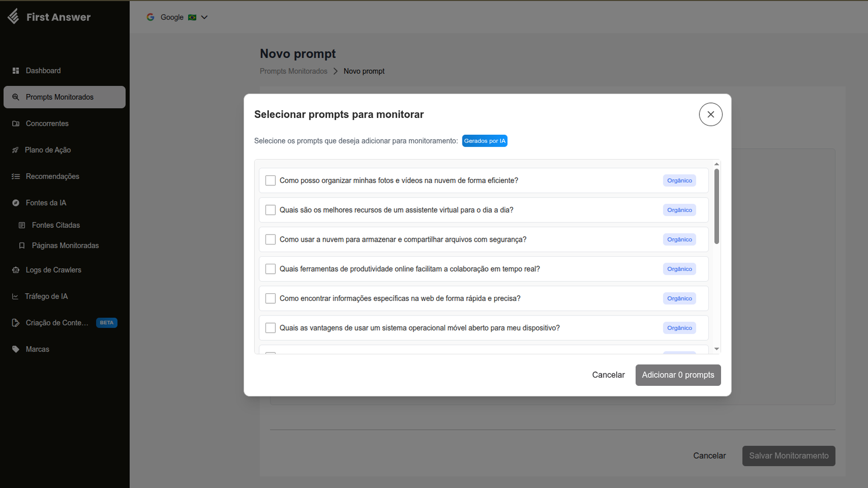Open Marcas menu item
This screenshot has width=868, height=488.
pyautogui.click(x=64, y=349)
